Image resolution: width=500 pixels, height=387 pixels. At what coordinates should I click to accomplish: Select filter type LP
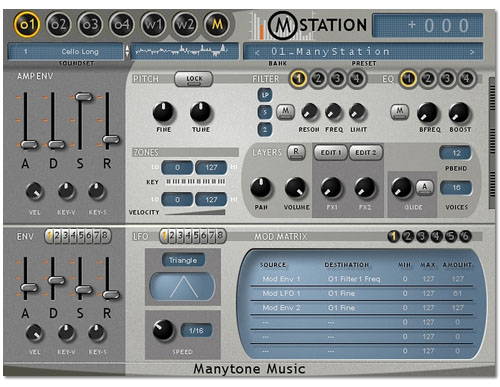pos(265,95)
